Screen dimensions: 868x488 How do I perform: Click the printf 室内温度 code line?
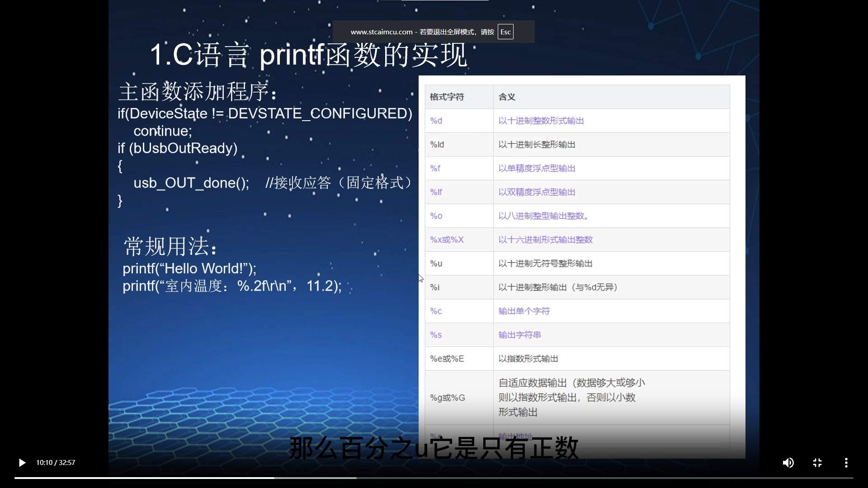[232, 286]
